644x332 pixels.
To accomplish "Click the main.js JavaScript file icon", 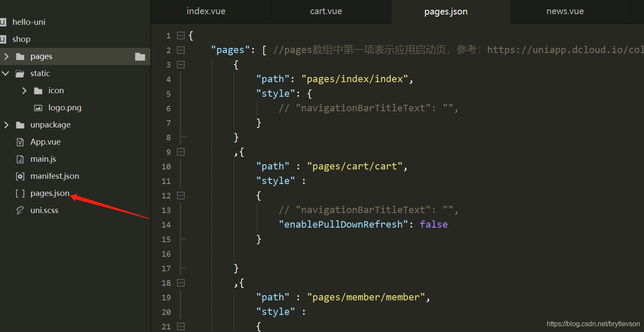I will [x=20, y=159].
